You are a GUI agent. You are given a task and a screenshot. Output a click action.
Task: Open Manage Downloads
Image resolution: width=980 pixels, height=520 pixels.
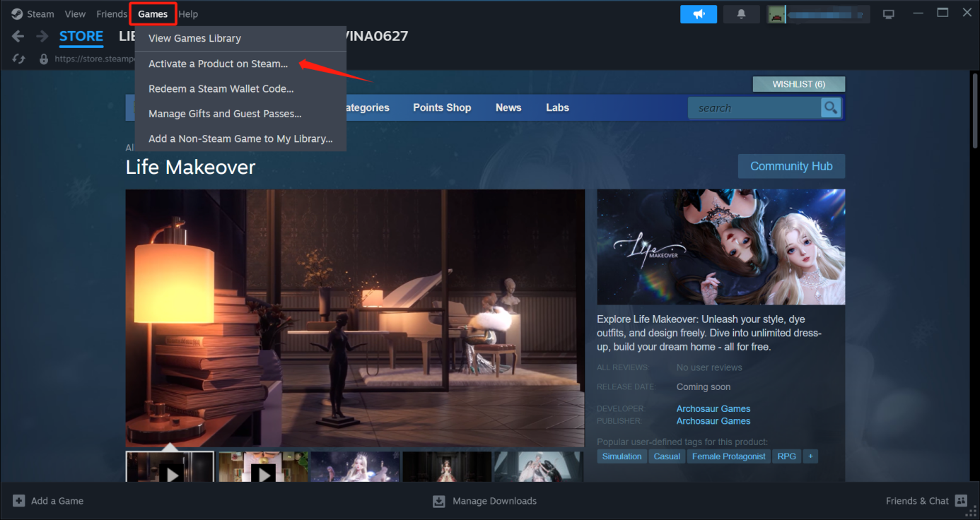tap(485, 501)
